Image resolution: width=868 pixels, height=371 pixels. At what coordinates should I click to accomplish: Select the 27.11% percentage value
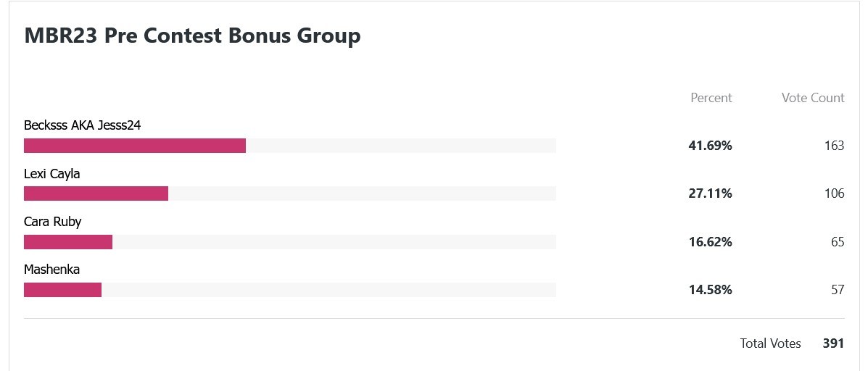(710, 193)
